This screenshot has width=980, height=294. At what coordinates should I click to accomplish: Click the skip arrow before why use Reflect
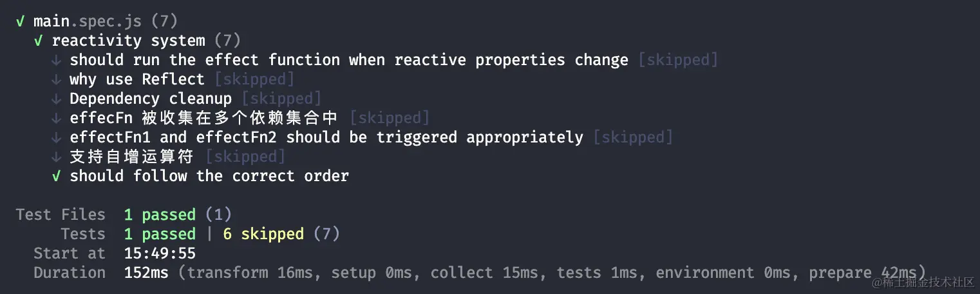[56, 80]
